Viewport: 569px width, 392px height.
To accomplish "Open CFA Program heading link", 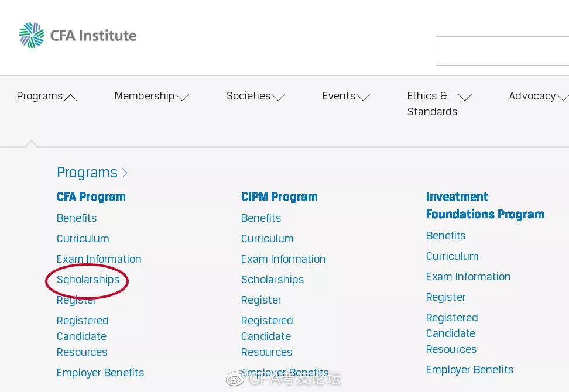I will pyautogui.click(x=91, y=197).
